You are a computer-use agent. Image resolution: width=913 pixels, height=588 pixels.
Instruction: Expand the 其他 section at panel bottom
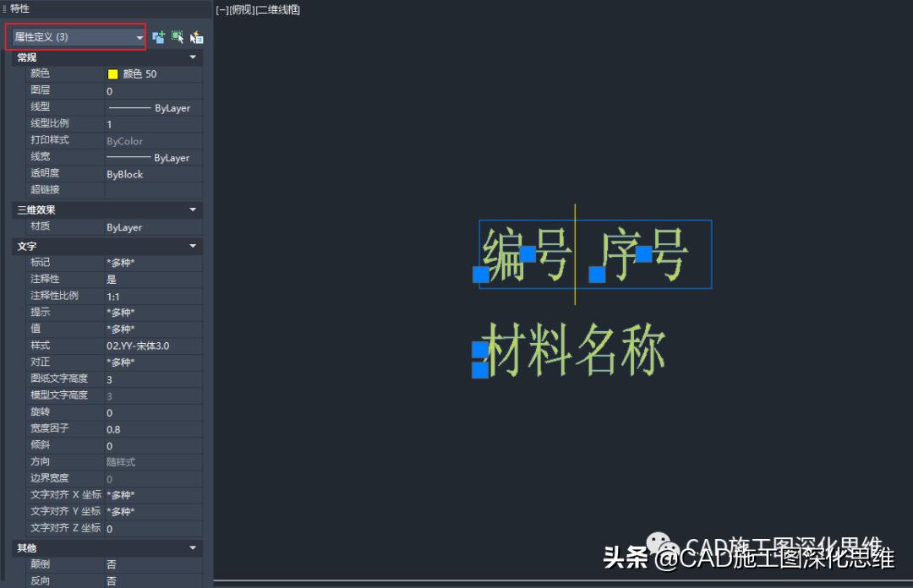[x=193, y=547]
